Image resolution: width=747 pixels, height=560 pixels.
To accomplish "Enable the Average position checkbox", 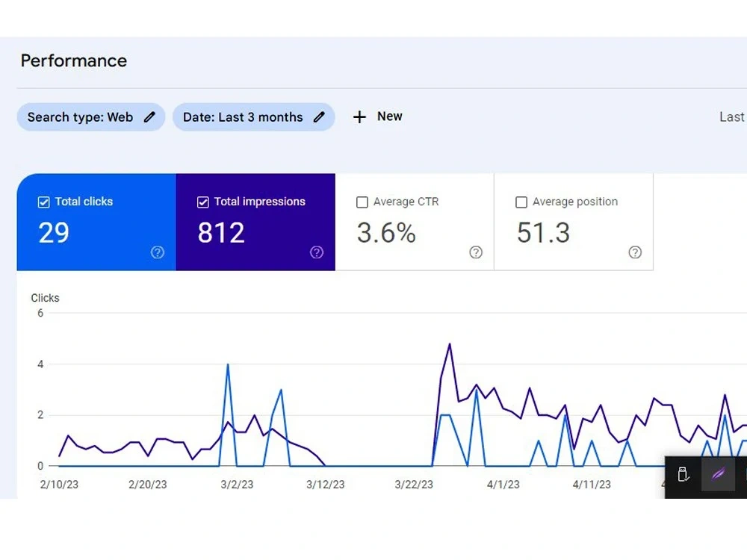I will [521, 202].
